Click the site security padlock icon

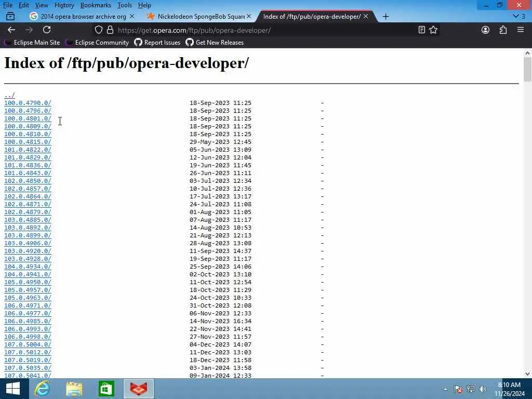pos(110,30)
